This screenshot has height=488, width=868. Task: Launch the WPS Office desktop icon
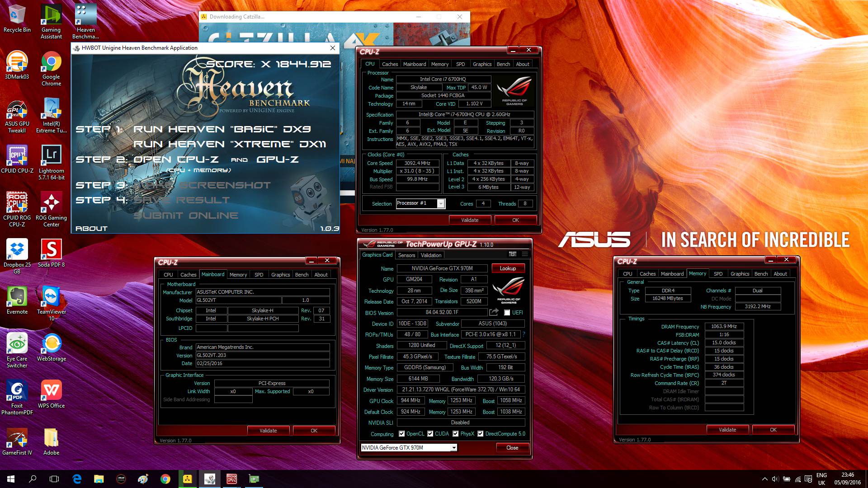[x=52, y=394]
